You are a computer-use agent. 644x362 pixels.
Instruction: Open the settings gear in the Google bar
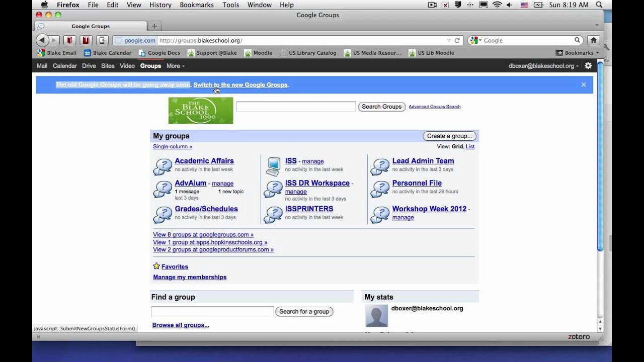click(588, 66)
